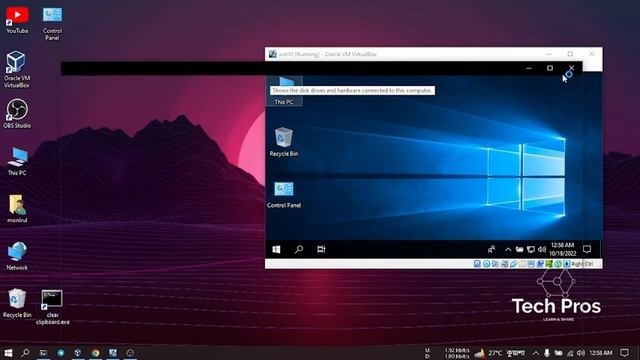The image size is (640, 360).
Task: Open host taskbar search icon
Action: [25, 353]
